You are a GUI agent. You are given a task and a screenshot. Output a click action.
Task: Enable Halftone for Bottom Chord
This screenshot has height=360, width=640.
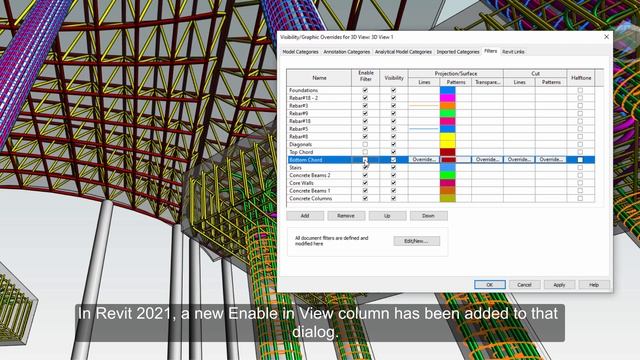[x=580, y=160]
